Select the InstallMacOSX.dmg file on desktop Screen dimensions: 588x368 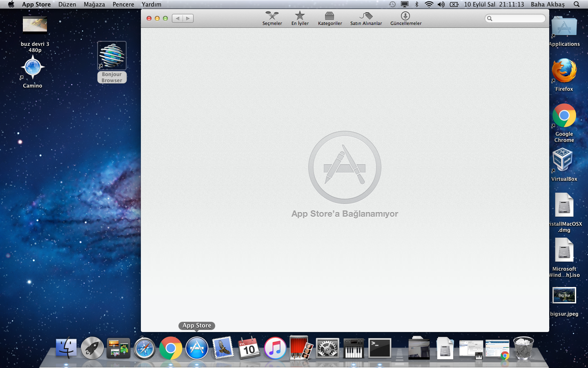[x=565, y=213]
